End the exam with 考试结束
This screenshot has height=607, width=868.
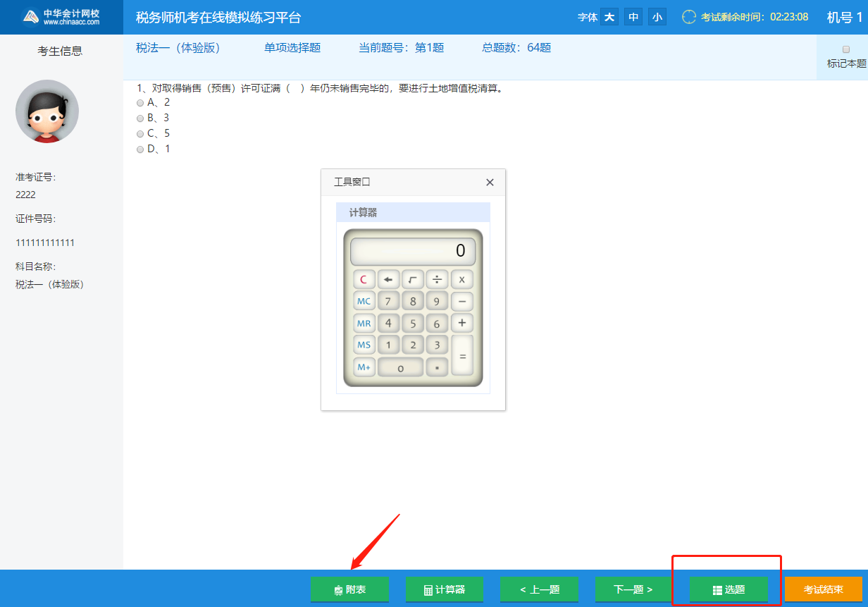coord(823,589)
